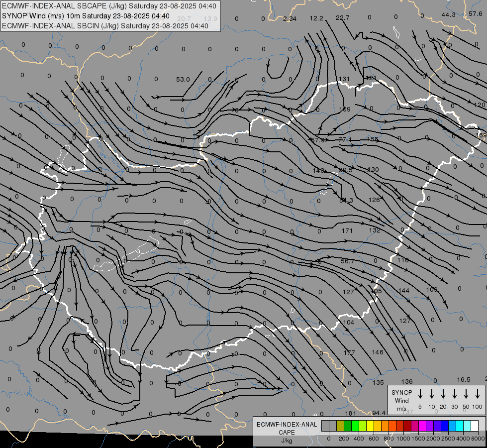Click the CAPE value 16.5 on the map
Image resolution: width=487 pixels, height=448 pixels.
[464, 380]
